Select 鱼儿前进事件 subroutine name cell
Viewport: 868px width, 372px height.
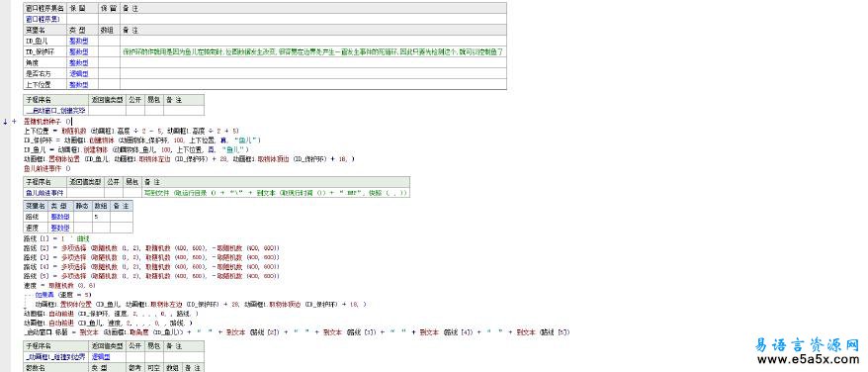point(44,193)
